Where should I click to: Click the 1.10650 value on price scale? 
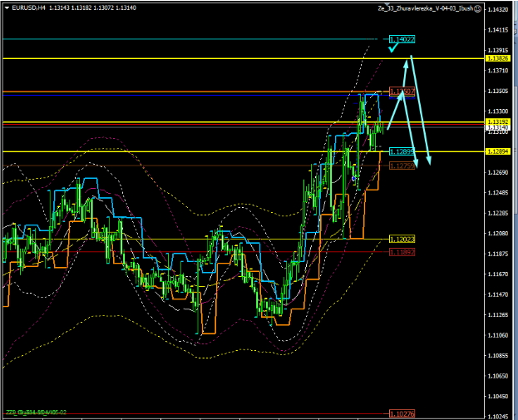[x=499, y=375]
